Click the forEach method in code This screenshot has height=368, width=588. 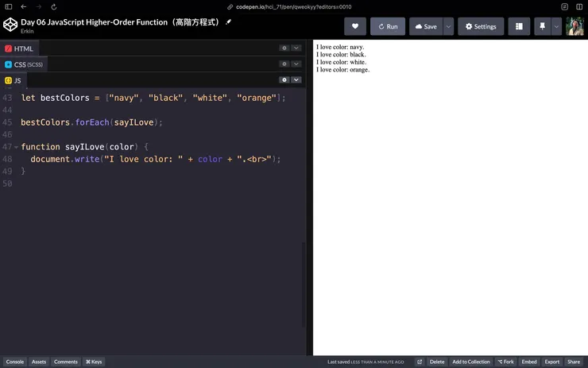tap(92, 122)
